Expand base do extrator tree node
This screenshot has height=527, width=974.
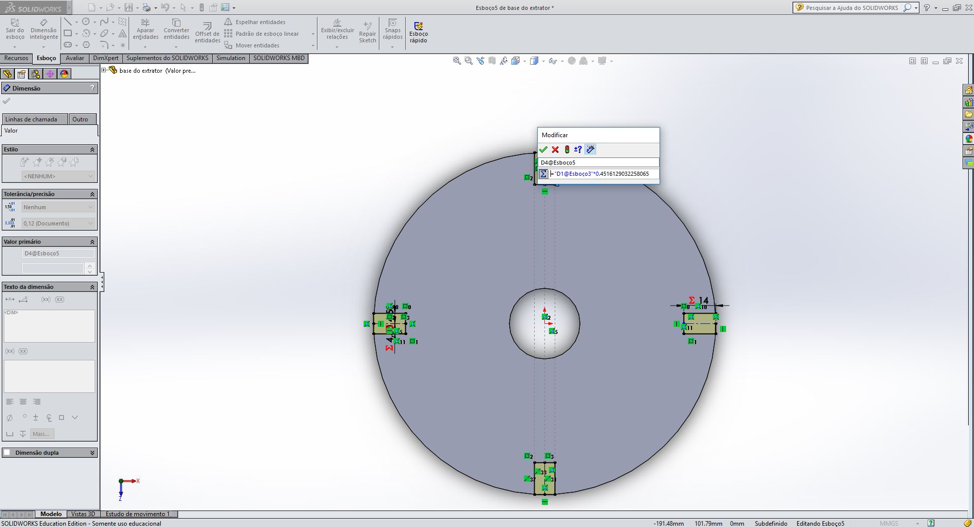(104, 70)
